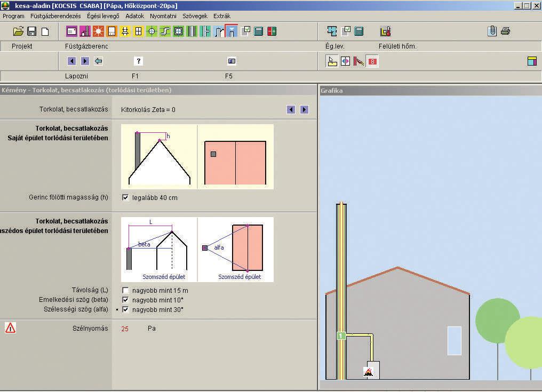
Task: Click the blue-pink mirror arrows icon
Action: [345, 61]
